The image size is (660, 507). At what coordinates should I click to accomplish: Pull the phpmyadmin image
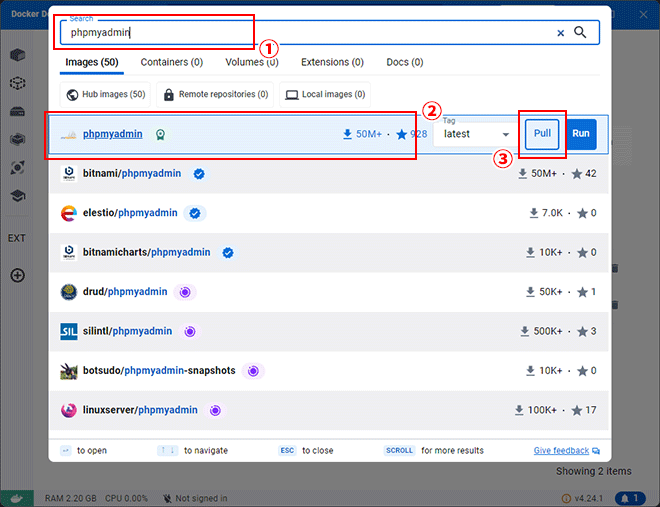coord(542,134)
